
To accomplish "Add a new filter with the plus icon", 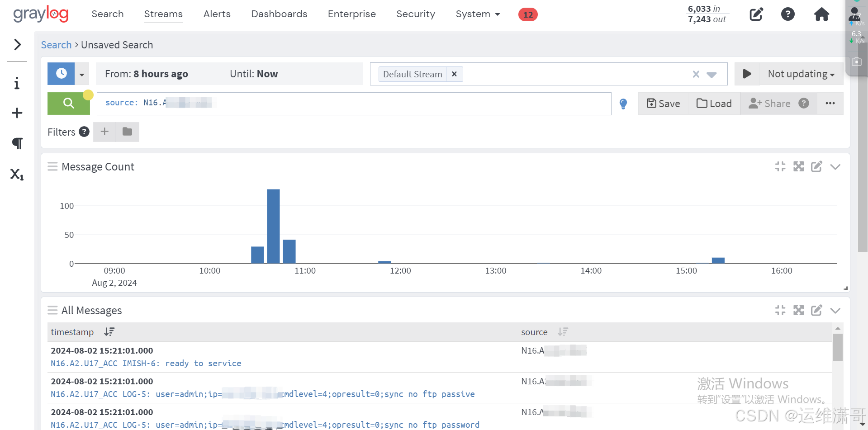I will coord(104,132).
